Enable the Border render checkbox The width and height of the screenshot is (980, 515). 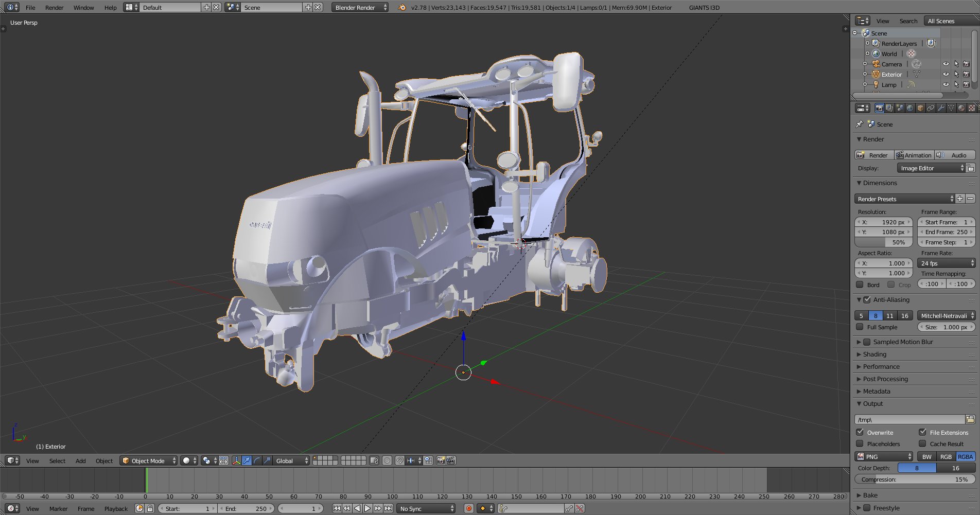[860, 285]
